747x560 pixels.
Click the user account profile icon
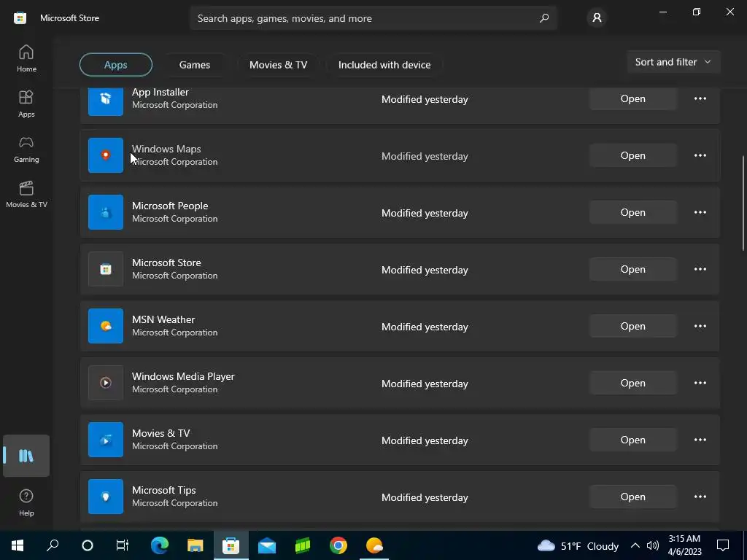tap(597, 18)
